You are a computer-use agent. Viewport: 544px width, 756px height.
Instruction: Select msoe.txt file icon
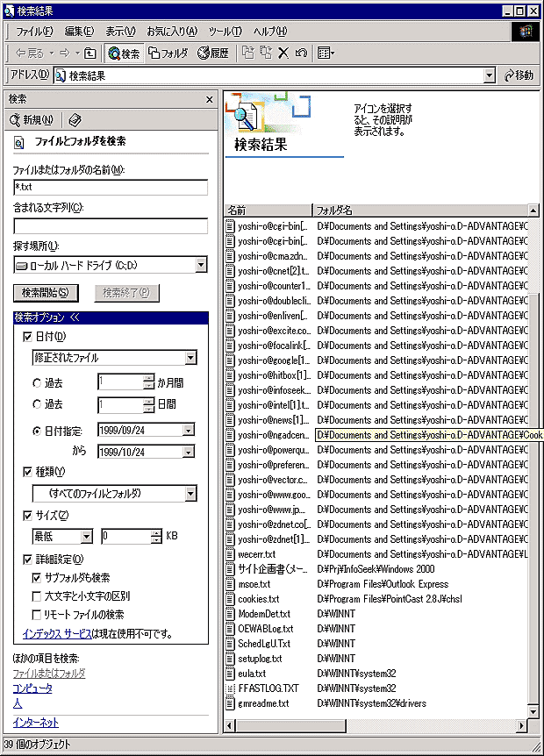click(230, 584)
